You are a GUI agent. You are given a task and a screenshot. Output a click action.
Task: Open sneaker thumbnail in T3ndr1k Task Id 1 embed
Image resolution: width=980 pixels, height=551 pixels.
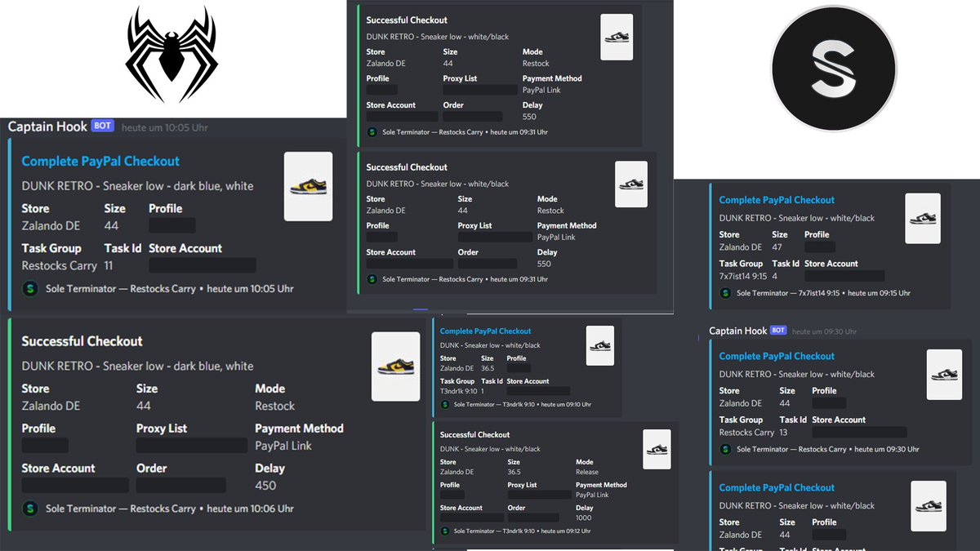tap(600, 345)
